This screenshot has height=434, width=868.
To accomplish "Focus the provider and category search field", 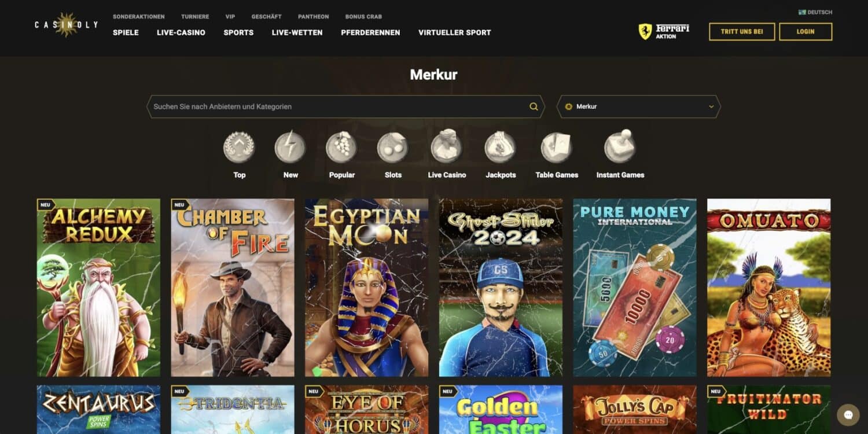I will (345, 106).
